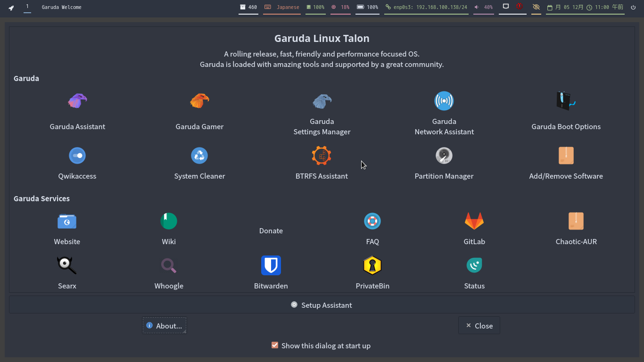Start the Setup Assistant
644x362 pixels.
(322, 305)
